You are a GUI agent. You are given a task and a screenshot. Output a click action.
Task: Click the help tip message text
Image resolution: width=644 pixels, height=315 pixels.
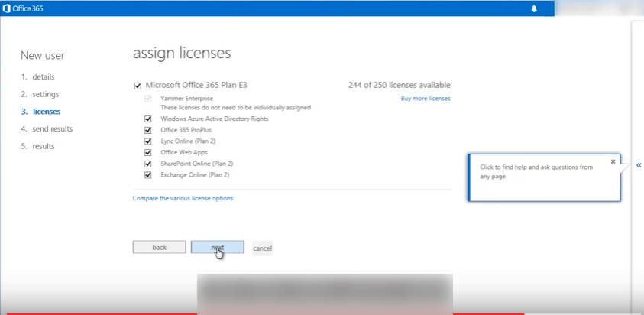pos(536,171)
